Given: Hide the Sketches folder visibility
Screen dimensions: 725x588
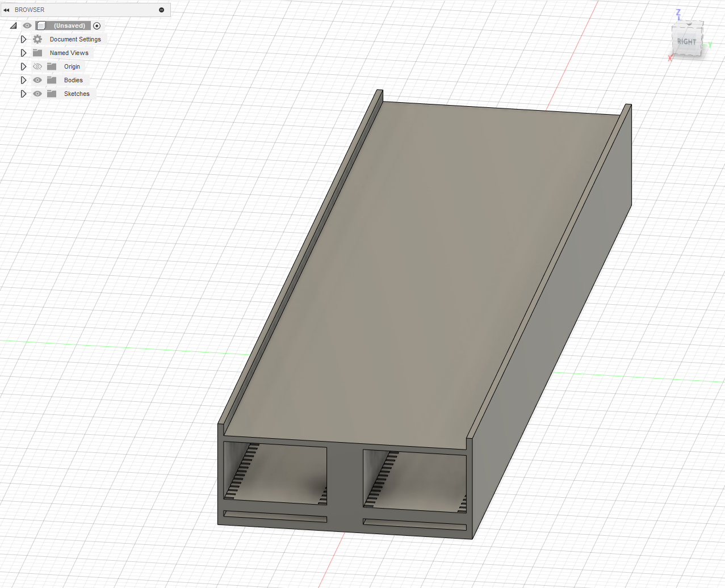Looking at the screenshot, I should click(x=37, y=94).
